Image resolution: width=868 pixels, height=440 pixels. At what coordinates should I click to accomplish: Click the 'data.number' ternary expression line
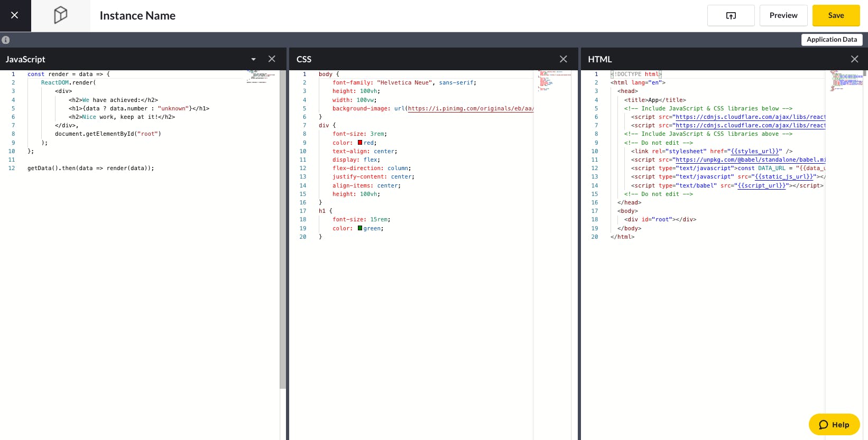tap(139, 108)
